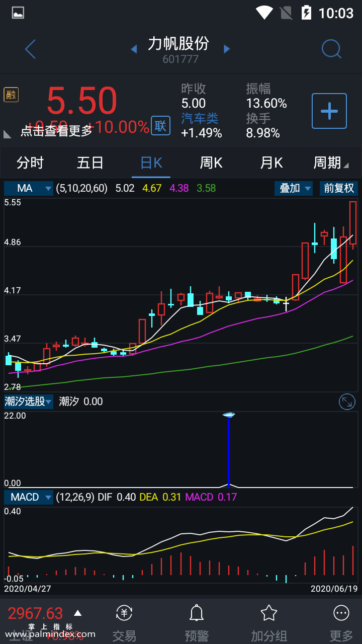Tap the +10.00% change percentage
The image size is (362, 644).
[x=118, y=127]
